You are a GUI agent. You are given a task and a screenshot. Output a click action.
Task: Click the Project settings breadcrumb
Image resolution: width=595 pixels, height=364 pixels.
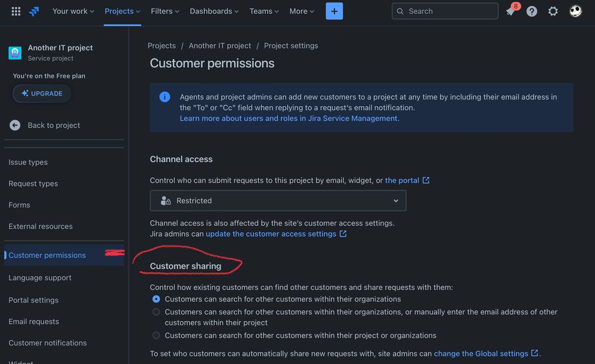(291, 45)
